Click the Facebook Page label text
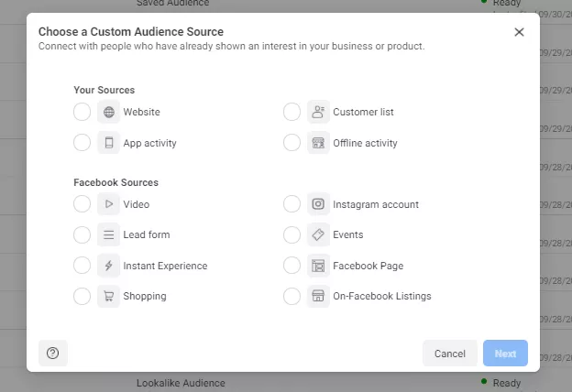This screenshot has width=572, height=392. coord(368,266)
